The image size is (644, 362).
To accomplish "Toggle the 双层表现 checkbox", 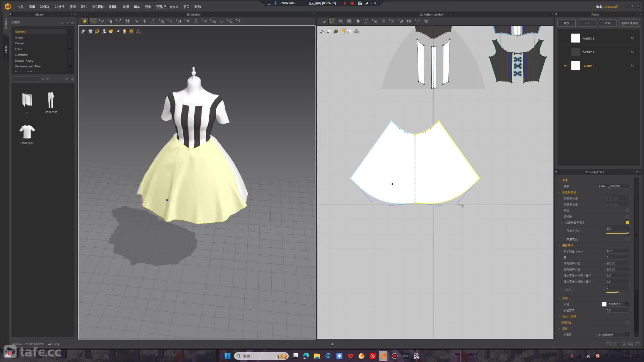I will click(627, 239).
